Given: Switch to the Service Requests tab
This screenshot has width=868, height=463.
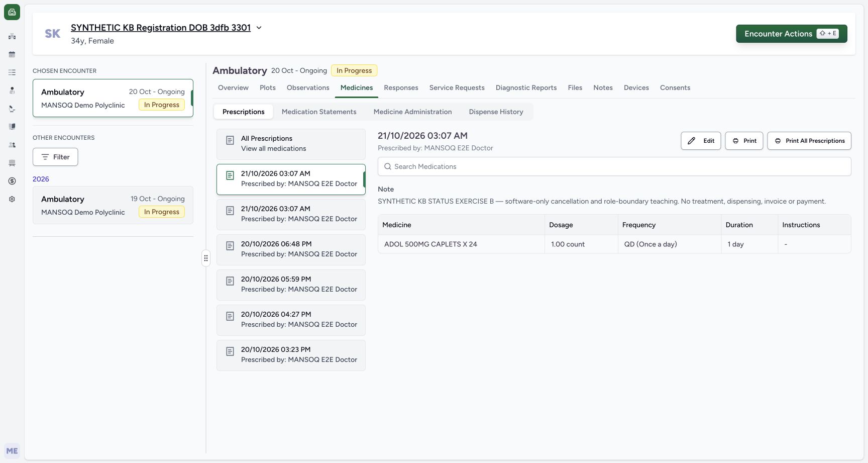Looking at the screenshot, I should click(x=457, y=87).
